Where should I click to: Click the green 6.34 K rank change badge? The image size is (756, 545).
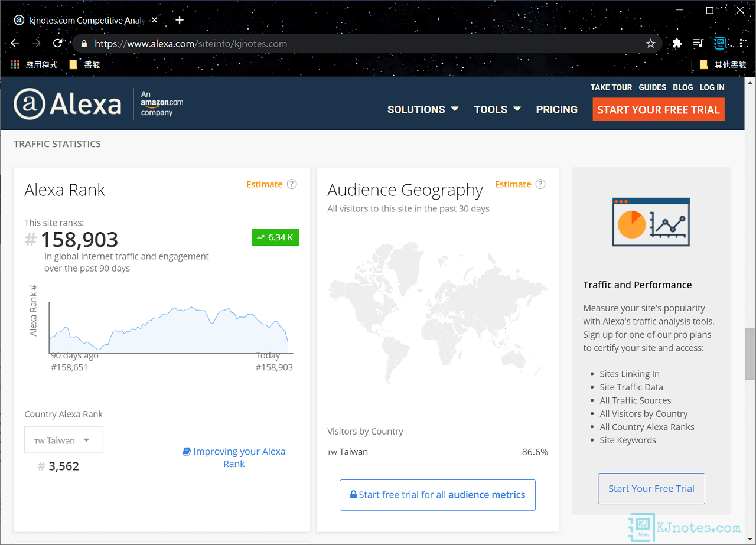coord(275,237)
